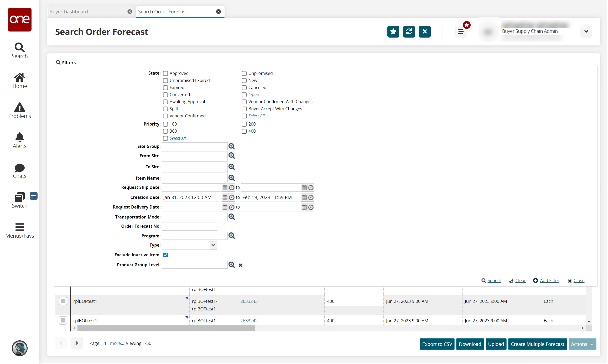Click the Create Multiple Forecast button
The image size is (608, 364).
537,344
